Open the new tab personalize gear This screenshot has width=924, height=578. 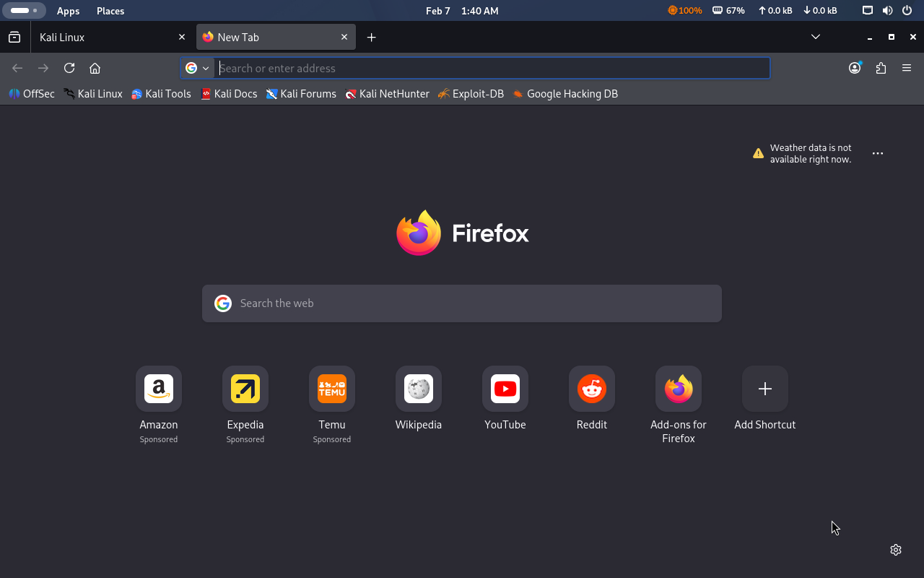pos(896,550)
